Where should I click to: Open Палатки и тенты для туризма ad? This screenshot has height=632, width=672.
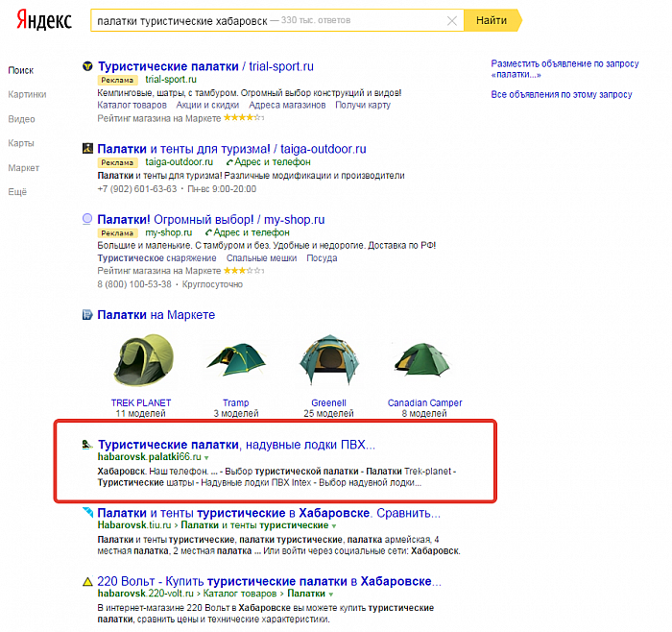[232, 149]
